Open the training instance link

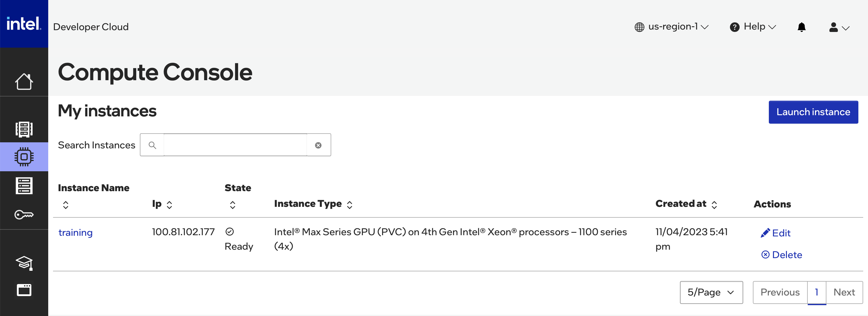tap(75, 232)
